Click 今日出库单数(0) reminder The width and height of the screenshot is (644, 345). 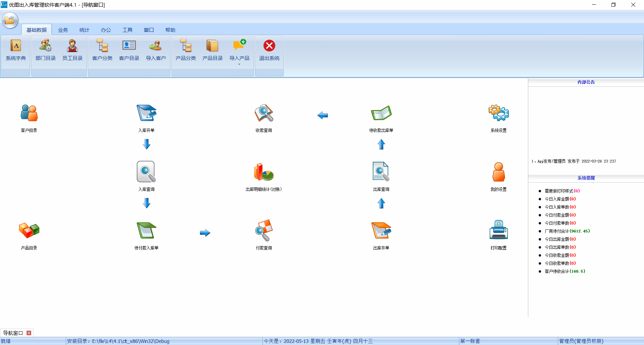[560, 247]
